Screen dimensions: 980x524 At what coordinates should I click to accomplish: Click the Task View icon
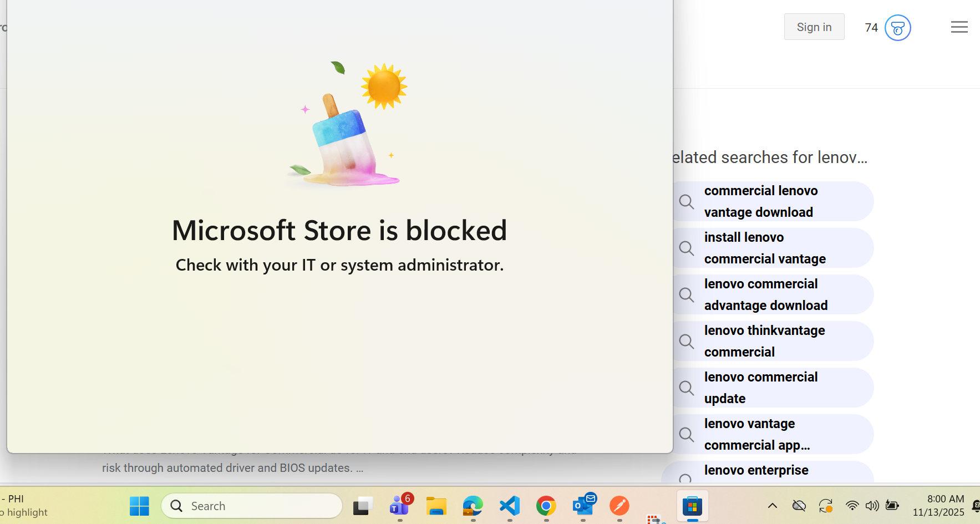pyautogui.click(x=363, y=506)
